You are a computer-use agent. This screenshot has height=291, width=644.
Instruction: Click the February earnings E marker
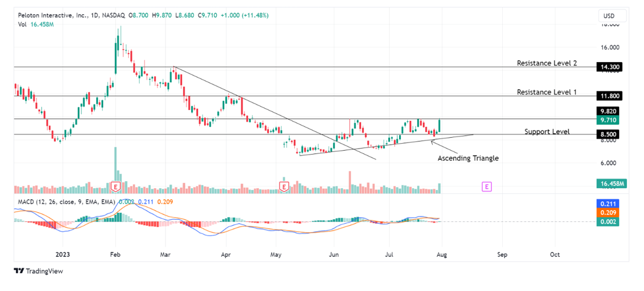pos(116,187)
